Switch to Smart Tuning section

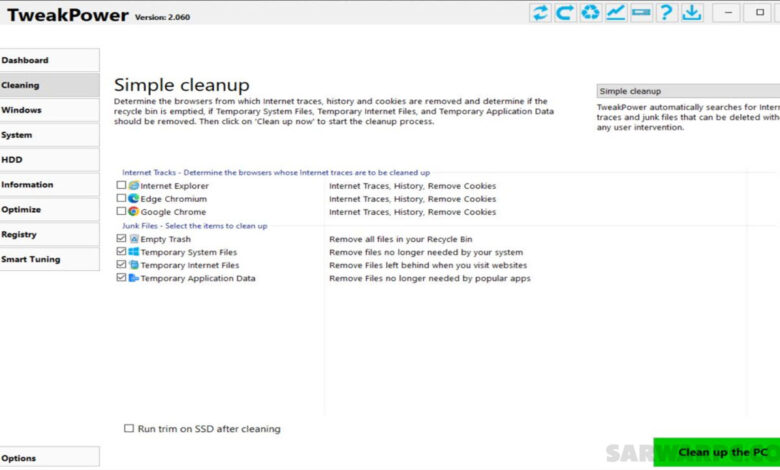[x=49, y=259]
